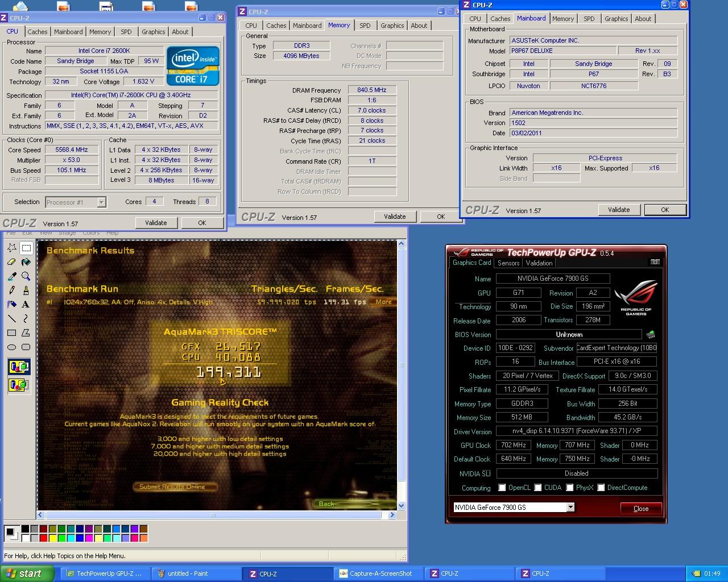
Task: Click Paint's vertical scrollbar down arrow
Action: (402, 505)
